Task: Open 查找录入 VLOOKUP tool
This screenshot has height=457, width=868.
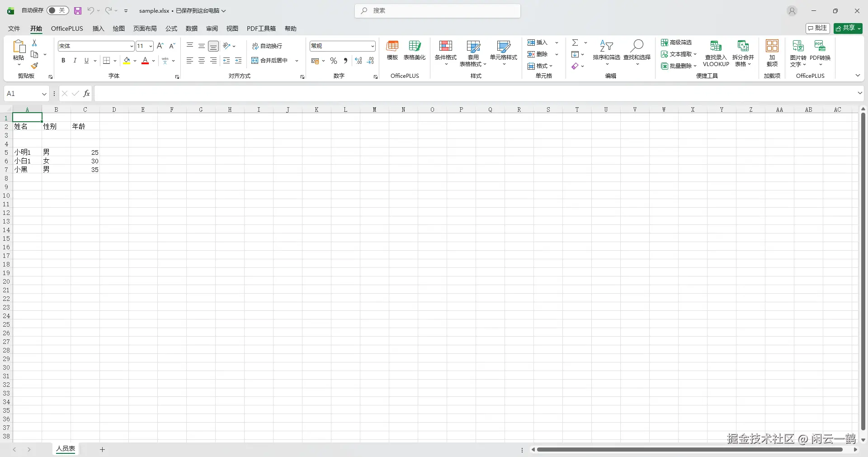Action: [716, 53]
